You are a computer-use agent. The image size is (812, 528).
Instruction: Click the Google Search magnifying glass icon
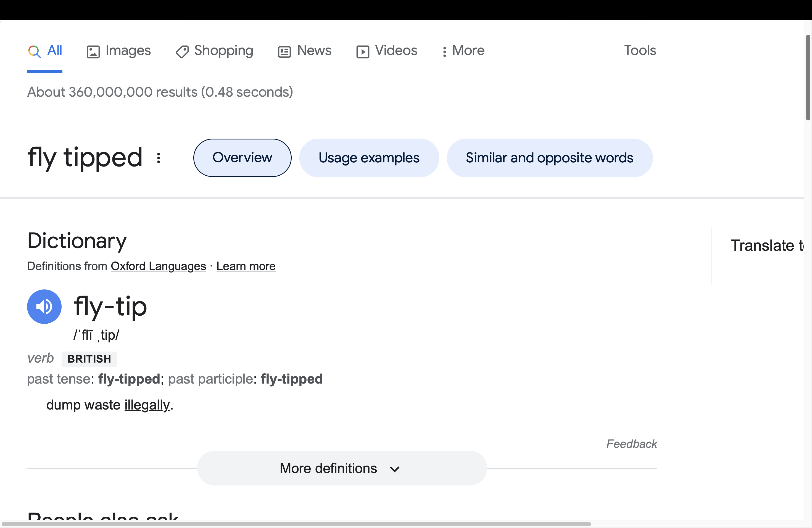click(34, 50)
